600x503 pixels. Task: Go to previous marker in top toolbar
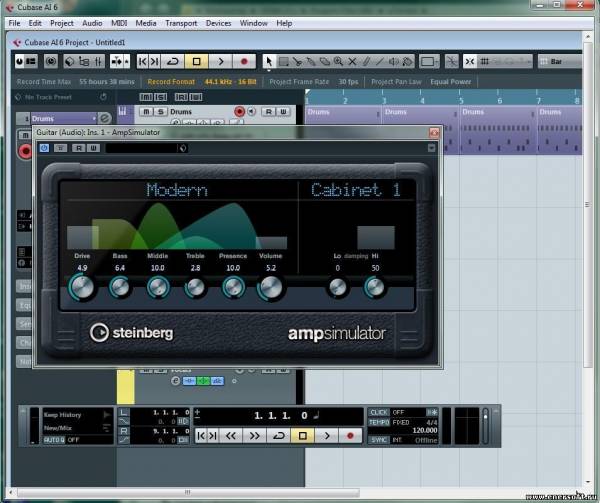pyautogui.click(x=143, y=61)
